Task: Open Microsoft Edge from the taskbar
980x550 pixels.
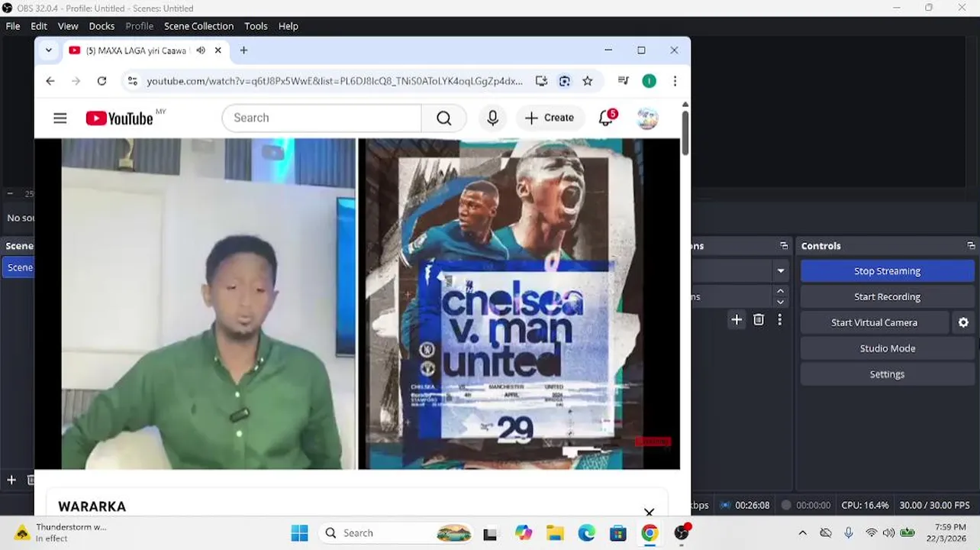Action: pyautogui.click(x=586, y=533)
